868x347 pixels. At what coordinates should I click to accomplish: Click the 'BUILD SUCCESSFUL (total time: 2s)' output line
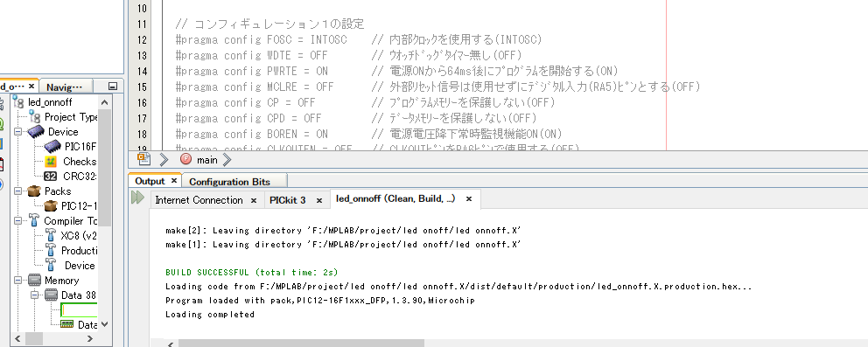pos(252,273)
